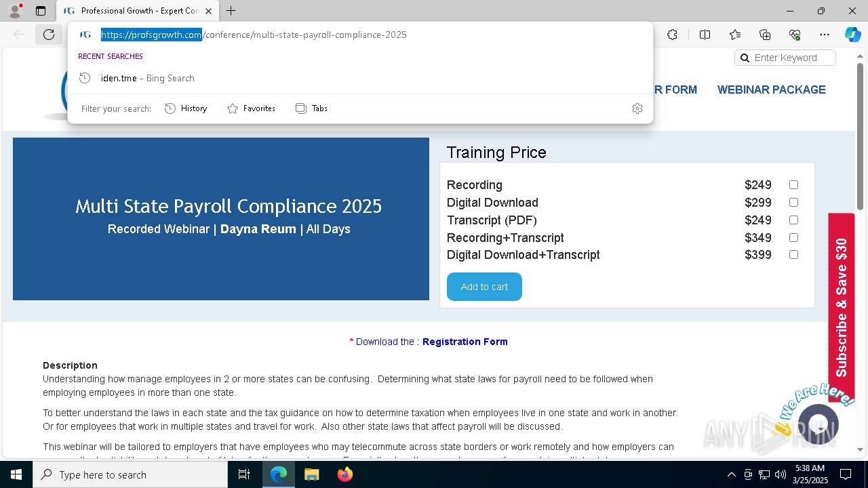Viewport: 868px width, 488px height.
Task: Launch Copilot from the toolbar
Action: pos(852,35)
